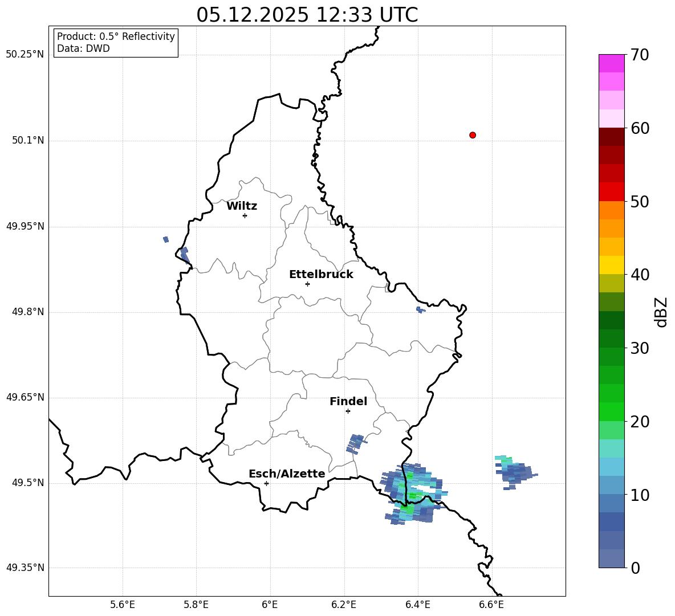Click the colorbar tick value 30
Image resolution: width=675 pixels, height=616 pixels.
point(640,348)
